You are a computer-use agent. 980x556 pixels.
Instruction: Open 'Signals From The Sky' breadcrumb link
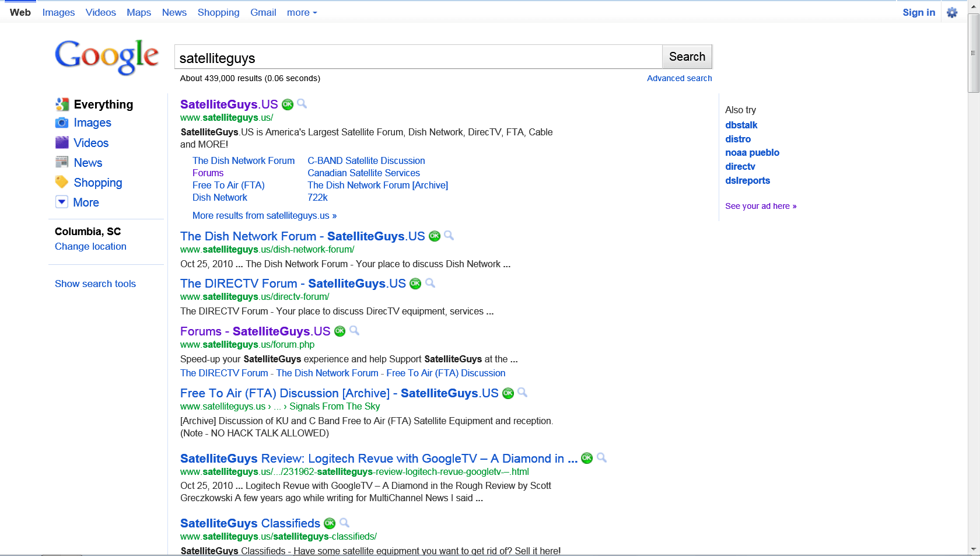[334, 406]
